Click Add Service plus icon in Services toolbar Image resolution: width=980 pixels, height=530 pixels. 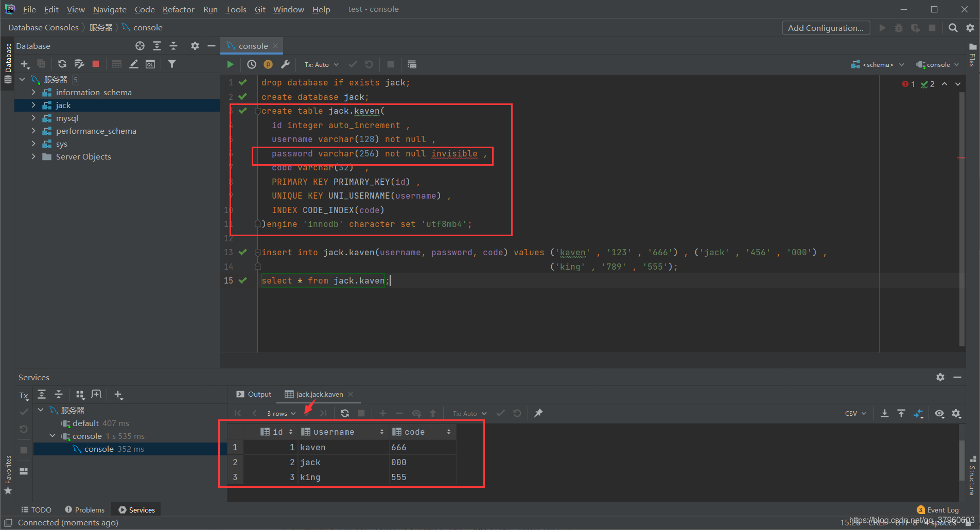coord(118,395)
